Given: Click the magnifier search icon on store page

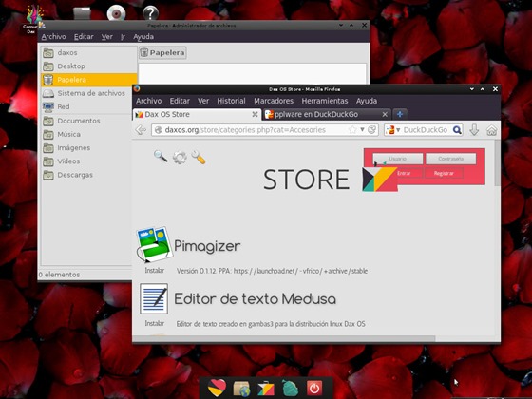Looking at the screenshot, I should (161, 157).
